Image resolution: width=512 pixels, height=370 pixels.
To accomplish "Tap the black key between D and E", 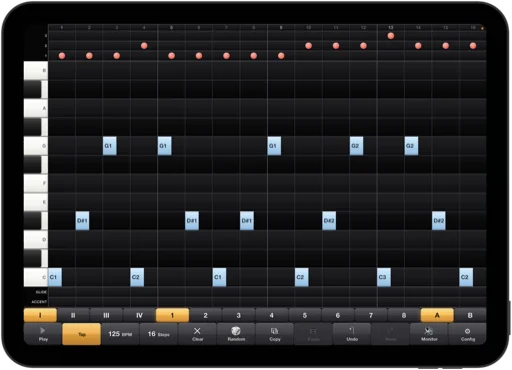I will (33, 221).
